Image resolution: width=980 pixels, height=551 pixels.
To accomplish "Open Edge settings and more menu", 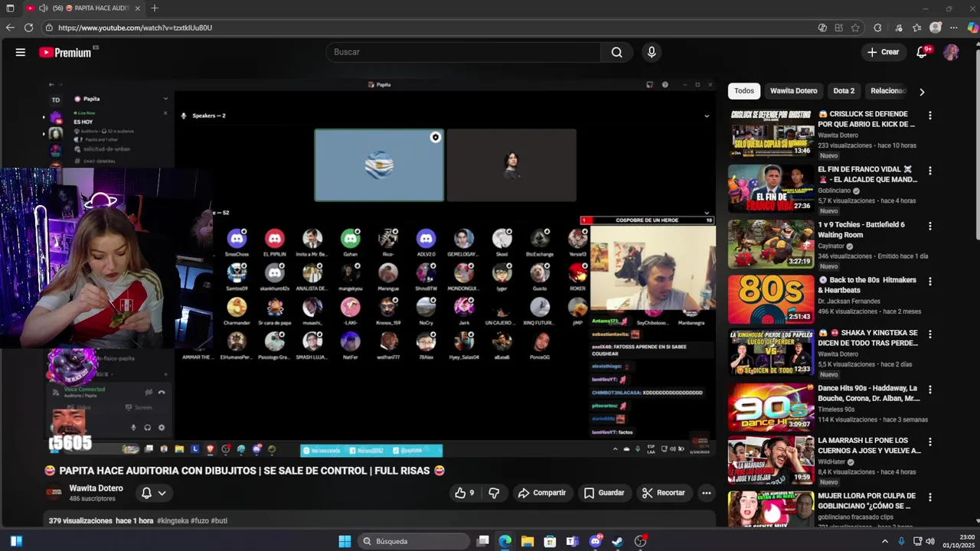I will coord(954,28).
